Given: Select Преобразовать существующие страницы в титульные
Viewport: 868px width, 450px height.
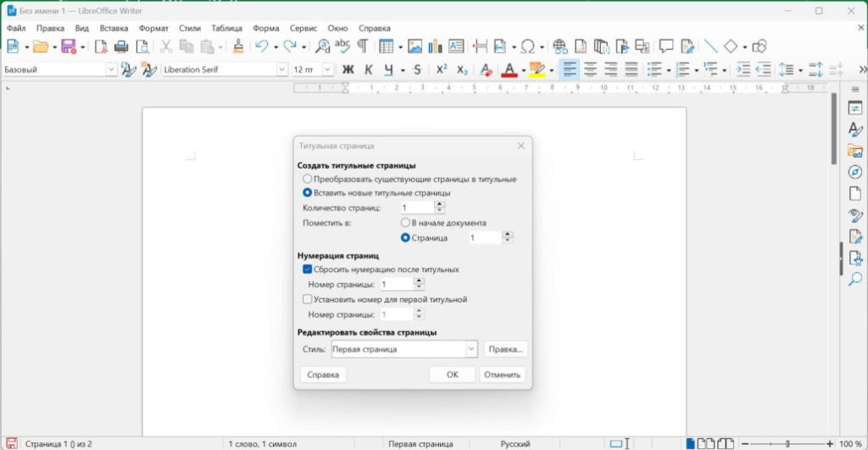Looking at the screenshot, I should pyautogui.click(x=409, y=180).
